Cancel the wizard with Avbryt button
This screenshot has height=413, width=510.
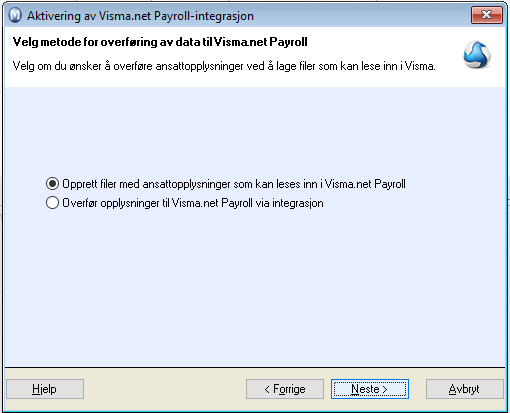pos(465,389)
